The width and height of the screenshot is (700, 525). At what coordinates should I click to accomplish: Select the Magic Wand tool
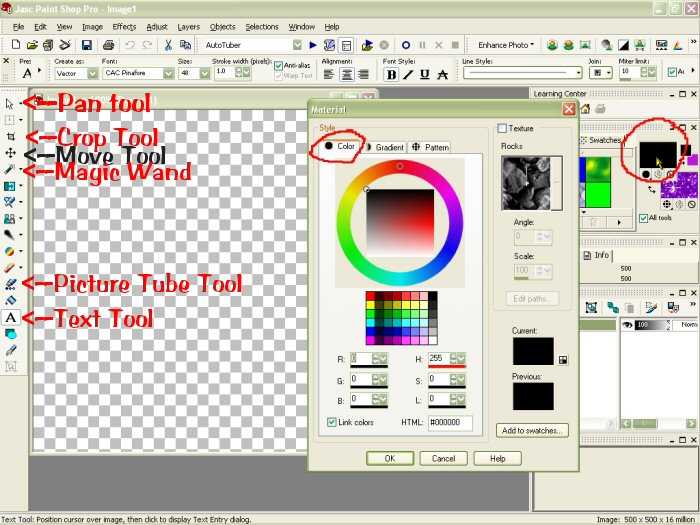10,169
